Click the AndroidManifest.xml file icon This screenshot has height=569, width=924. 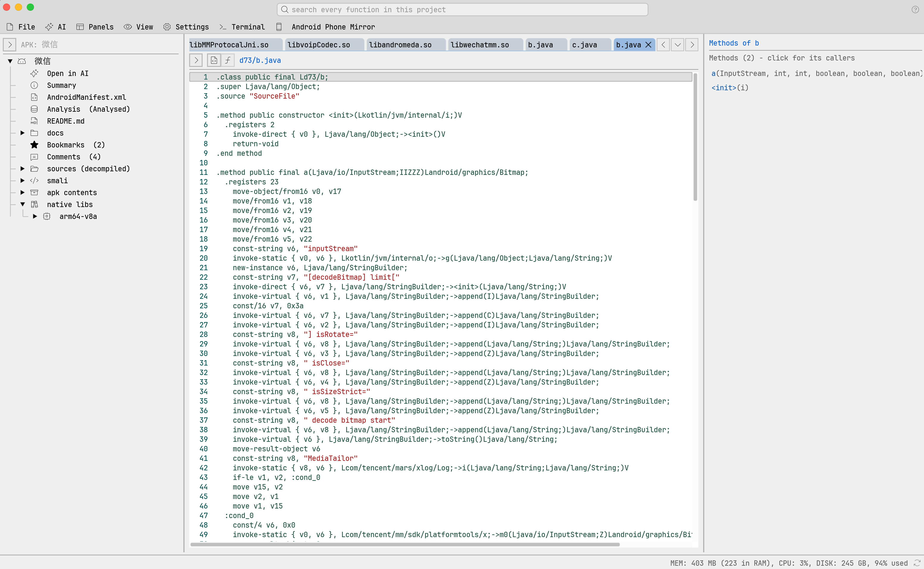[34, 97]
